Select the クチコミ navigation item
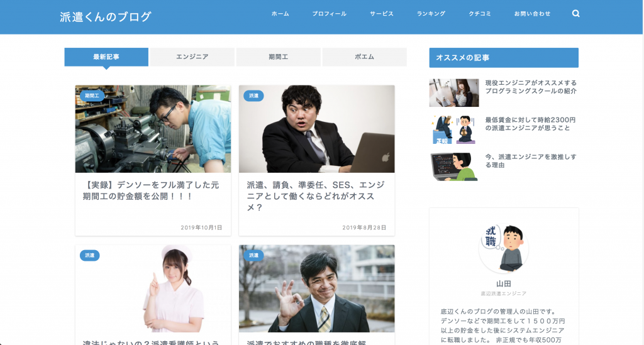 [480, 14]
